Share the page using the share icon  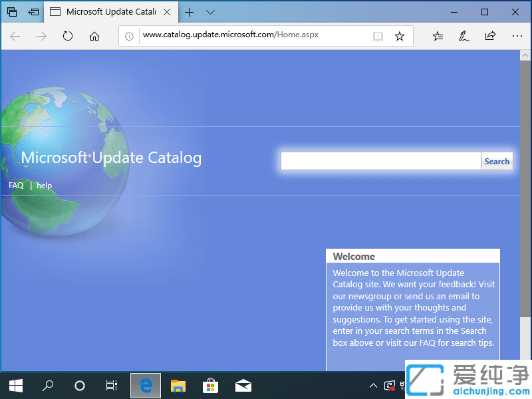(490, 37)
